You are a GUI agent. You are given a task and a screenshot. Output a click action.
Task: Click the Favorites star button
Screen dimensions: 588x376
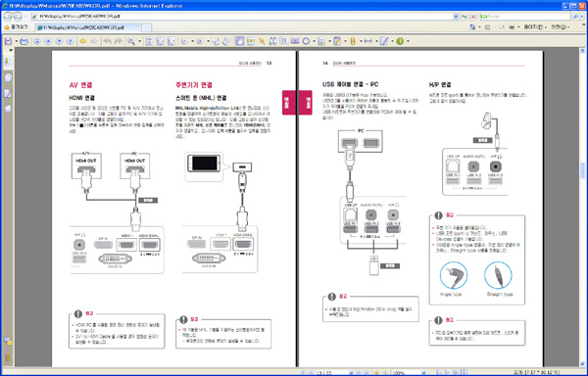(16, 27)
